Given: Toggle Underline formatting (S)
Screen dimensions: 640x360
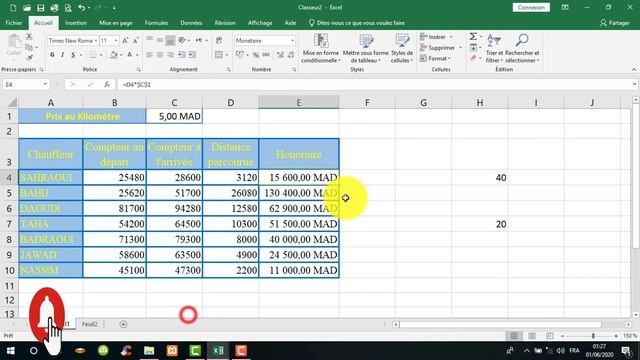Looking at the screenshot, I should click(73, 55).
